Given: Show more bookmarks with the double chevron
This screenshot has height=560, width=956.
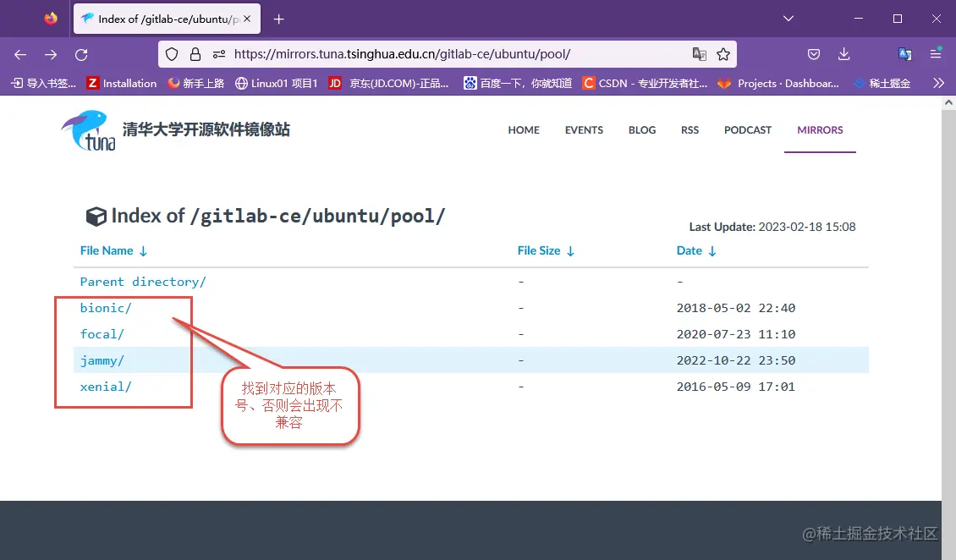Looking at the screenshot, I should point(938,83).
